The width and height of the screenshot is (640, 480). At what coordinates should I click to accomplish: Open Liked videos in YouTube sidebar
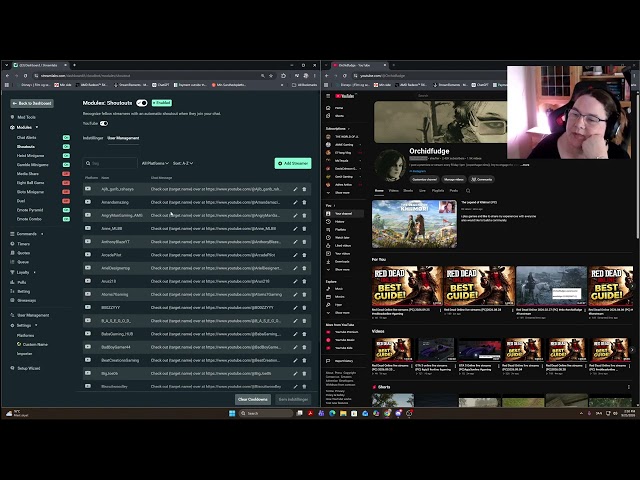[342, 246]
